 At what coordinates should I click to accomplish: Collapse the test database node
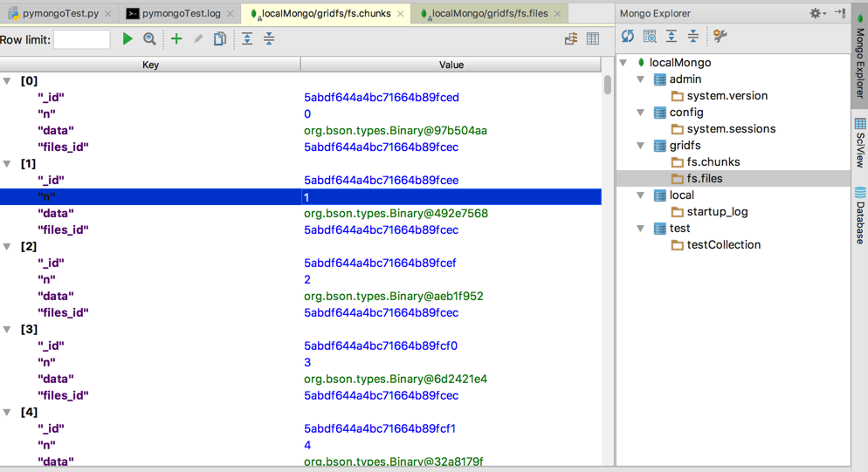click(x=640, y=229)
